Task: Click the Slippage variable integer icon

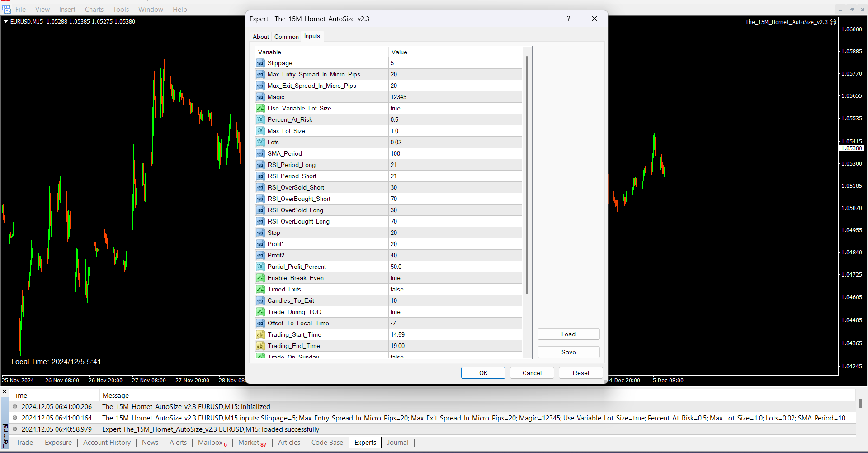Action: [x=260, y=63]
